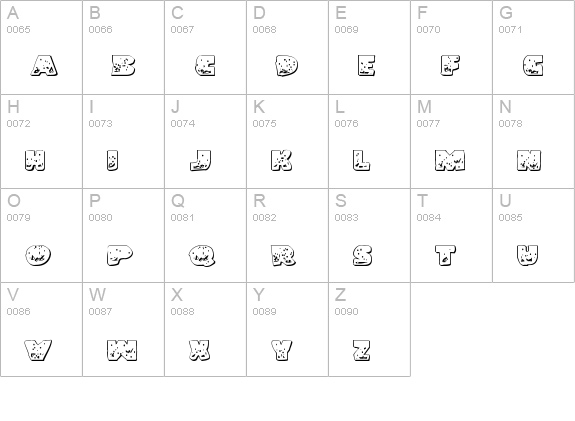Click the decorative glyph preview for letter A

(44, 66)
